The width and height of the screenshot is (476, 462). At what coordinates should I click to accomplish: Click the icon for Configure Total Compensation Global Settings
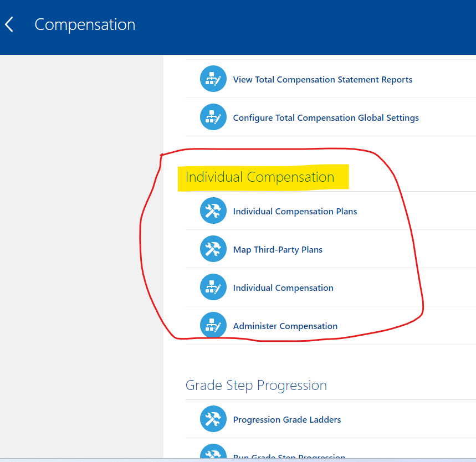[x=213, y=117]
